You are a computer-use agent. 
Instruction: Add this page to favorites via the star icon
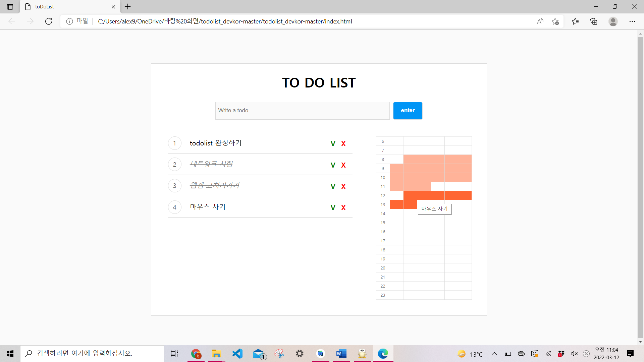coord(555,21)
